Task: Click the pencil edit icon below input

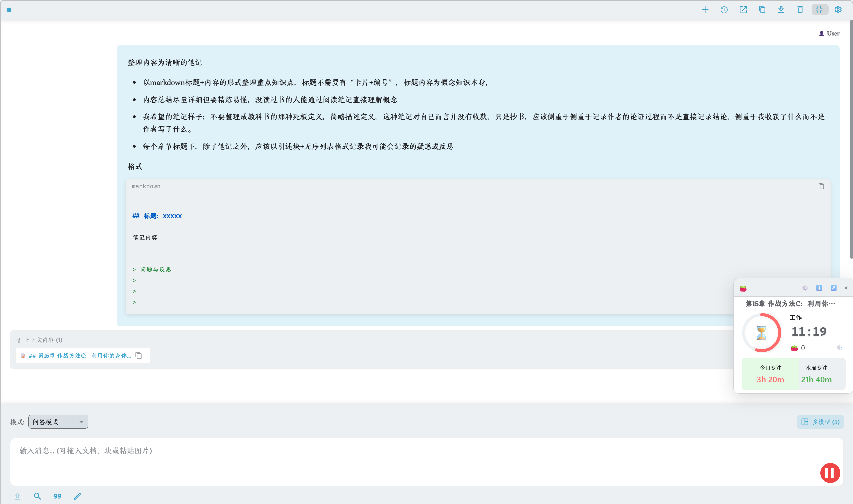Action: point(77,496)
